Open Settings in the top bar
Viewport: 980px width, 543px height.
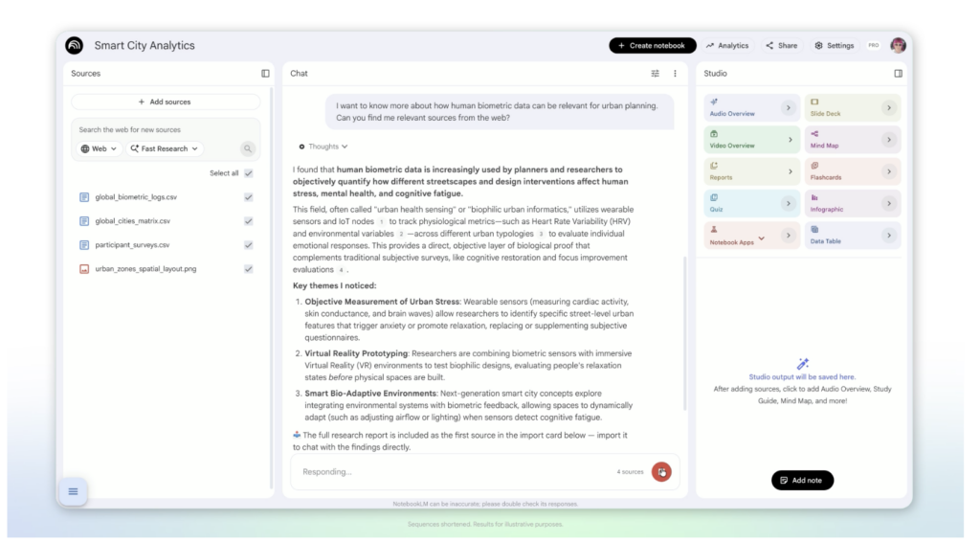pyautogui.click(x=835, y=45)
